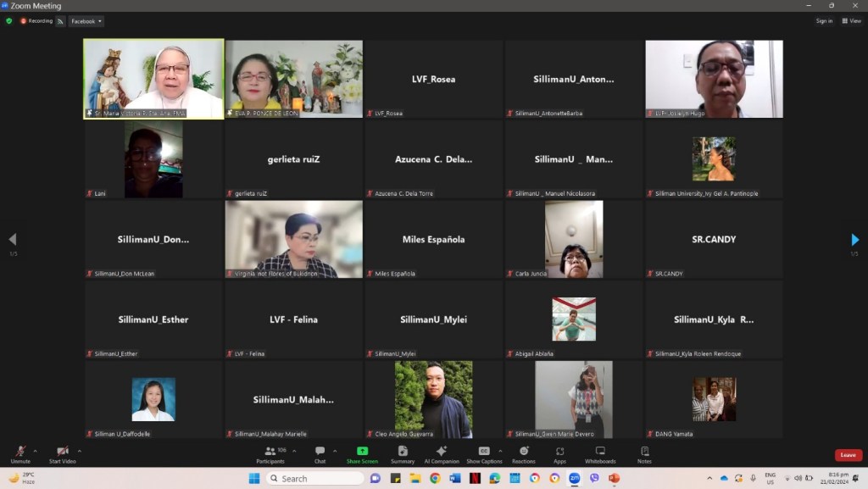Unmute the microphone
The image size is (868, 489).
pos(20,453)
